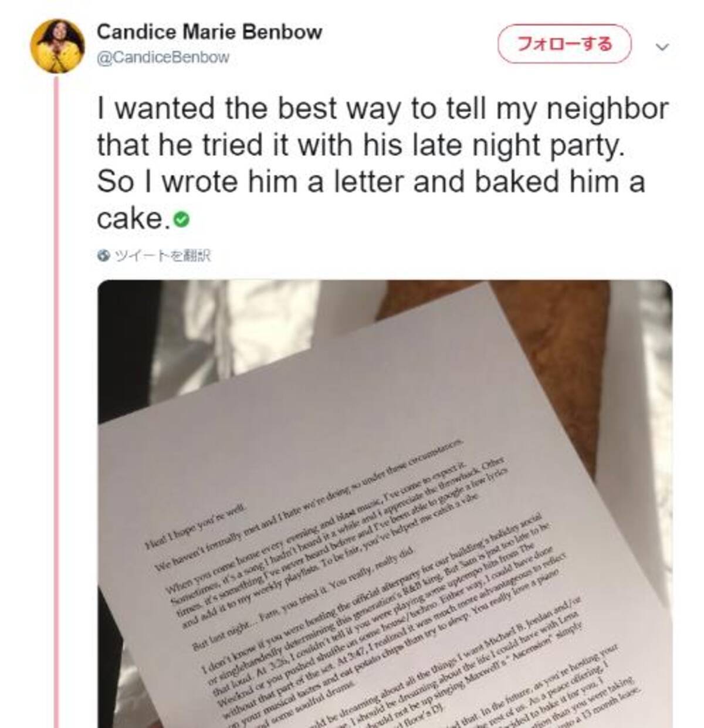This screenshot has width=704, height=728.
Task: Click the green check mark emoji after "cake."
Action: click(x=182, y=220)
